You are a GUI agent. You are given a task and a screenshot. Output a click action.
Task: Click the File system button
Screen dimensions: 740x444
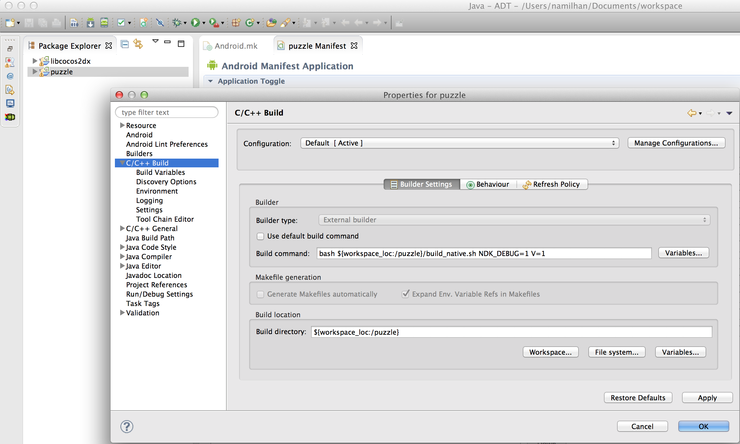point(616,352)
